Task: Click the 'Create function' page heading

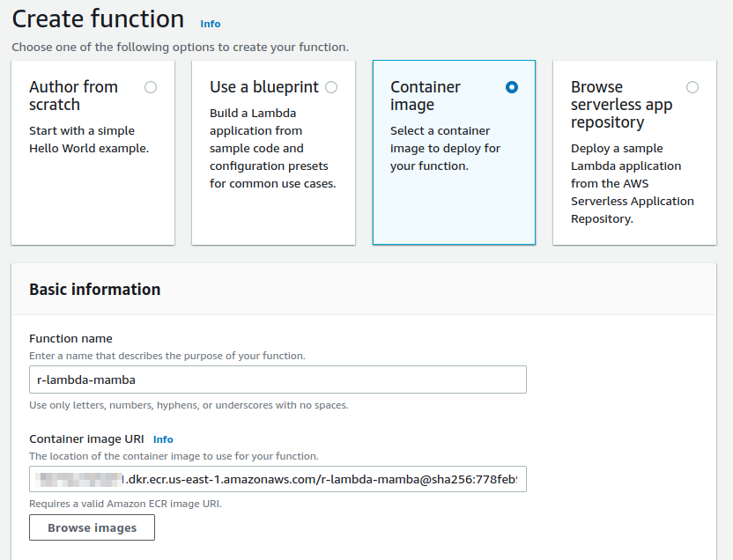Action: pyautogui.click(x=98, y=19)
